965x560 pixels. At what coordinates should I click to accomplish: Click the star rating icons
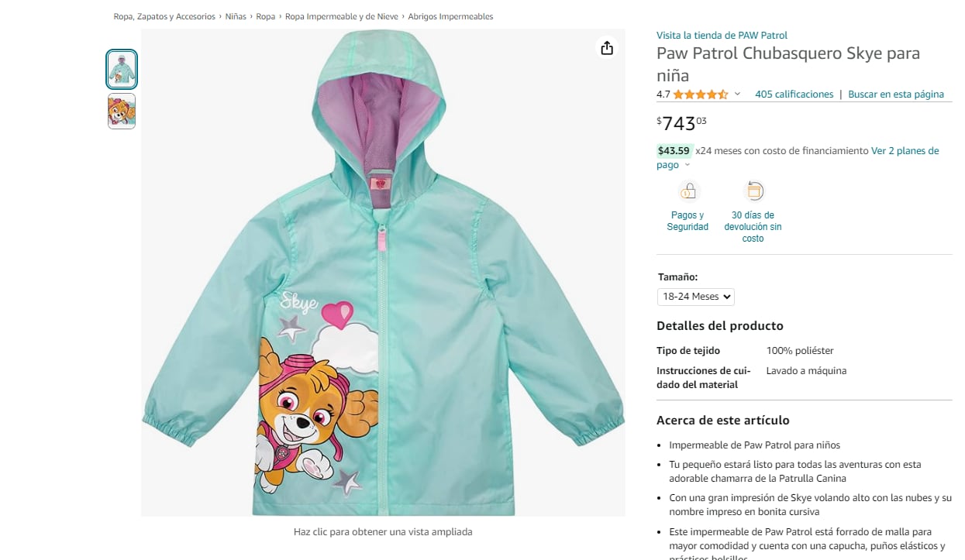700,94
